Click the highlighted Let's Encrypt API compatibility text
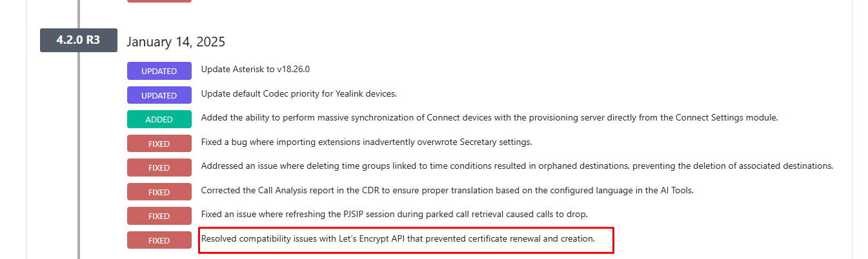The height and width of the screenshot is (259, 868). [x=398, y=239]
